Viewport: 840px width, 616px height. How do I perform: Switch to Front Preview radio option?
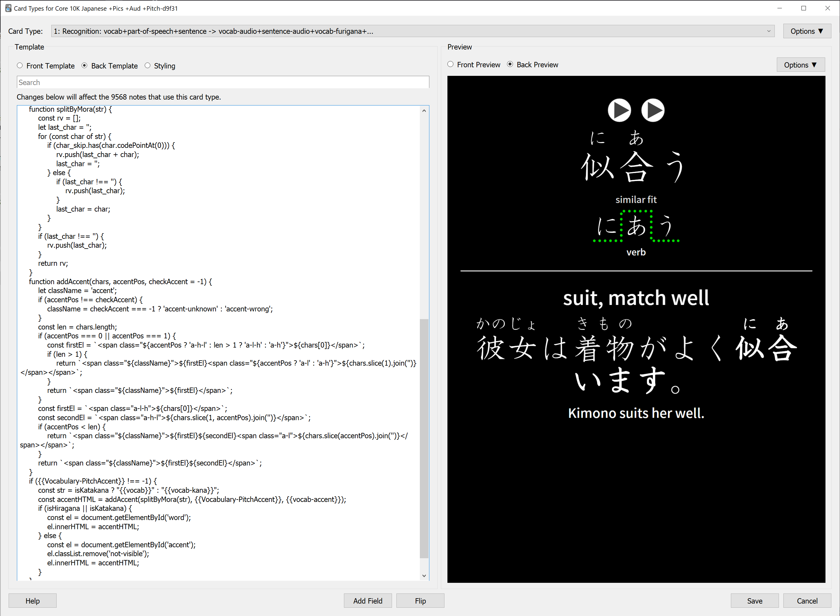(x=450, y=65)
